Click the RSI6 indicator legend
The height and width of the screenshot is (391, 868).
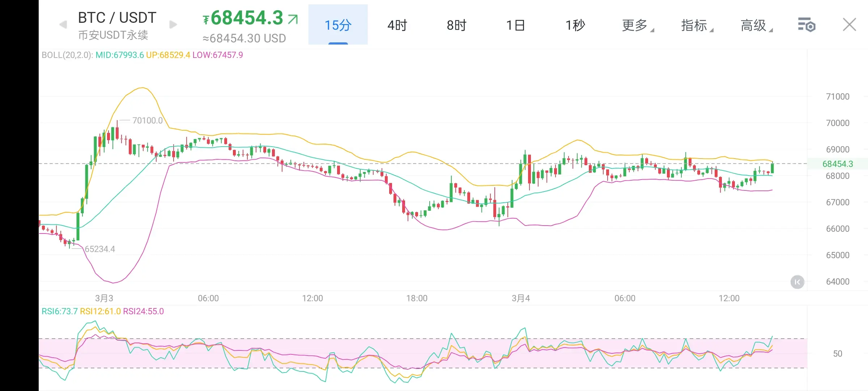[59, 311]
